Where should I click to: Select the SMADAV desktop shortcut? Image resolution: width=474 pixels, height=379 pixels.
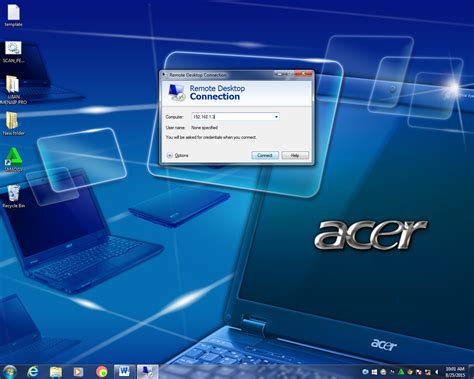click(13, 159)
